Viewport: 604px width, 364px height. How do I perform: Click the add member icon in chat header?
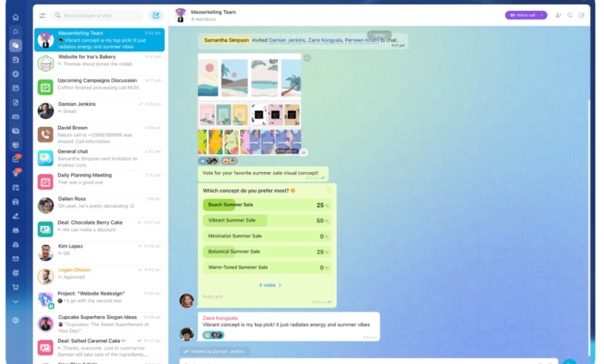pyautogui.click(x=558, y=15)
